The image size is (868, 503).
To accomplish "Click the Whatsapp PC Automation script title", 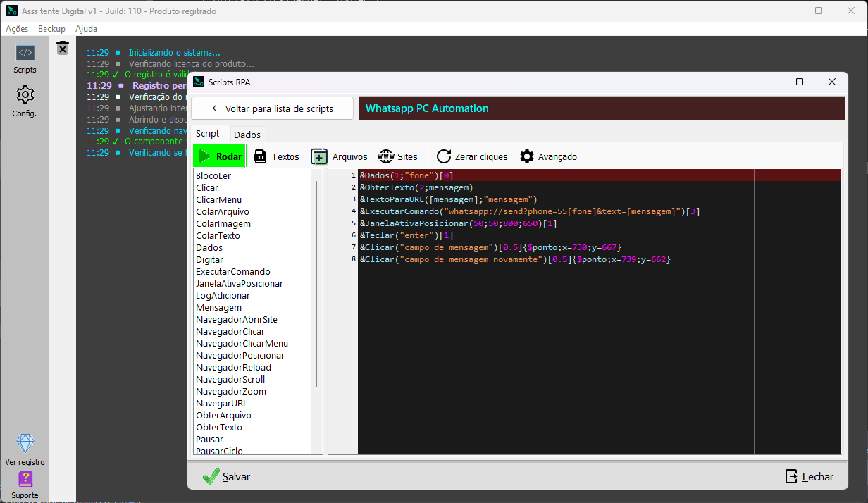I will (427, 108).
